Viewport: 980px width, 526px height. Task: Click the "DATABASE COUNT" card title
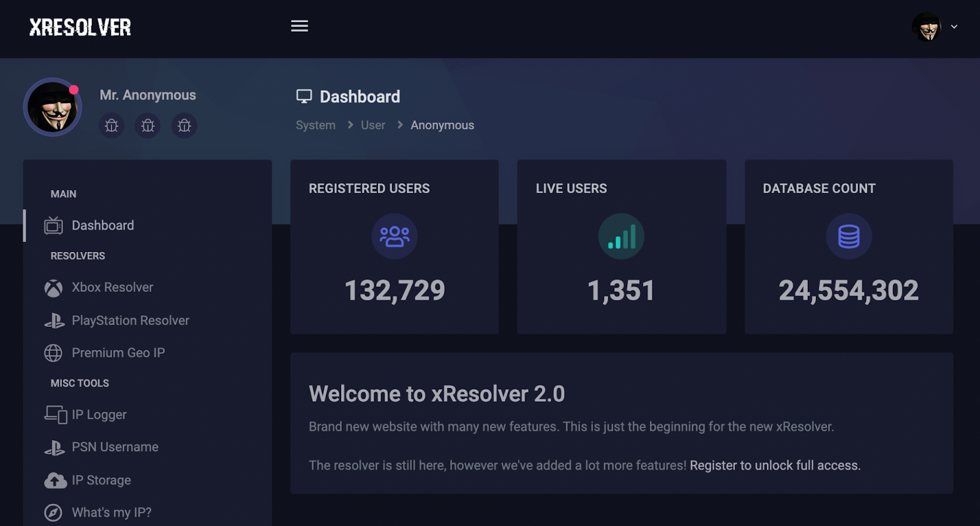click(x=819, y=189)
